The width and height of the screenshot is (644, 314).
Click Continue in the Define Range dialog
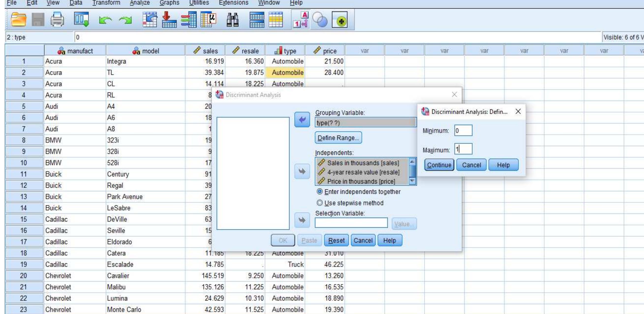coord(439,165)
